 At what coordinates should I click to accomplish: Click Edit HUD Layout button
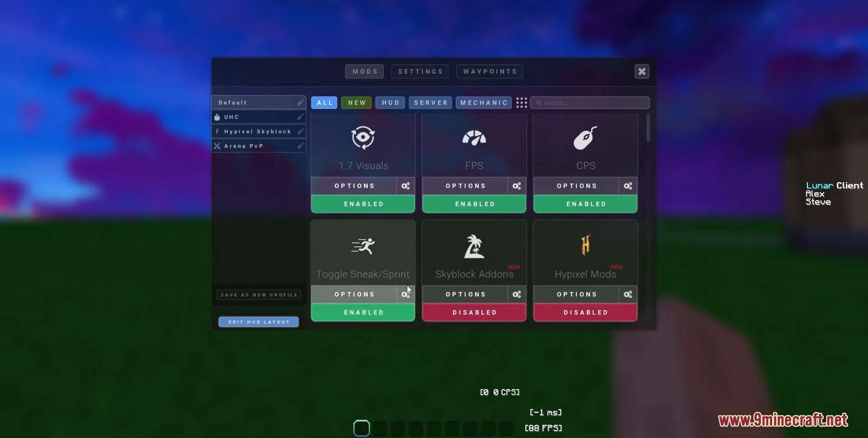(x=259, y=322)
